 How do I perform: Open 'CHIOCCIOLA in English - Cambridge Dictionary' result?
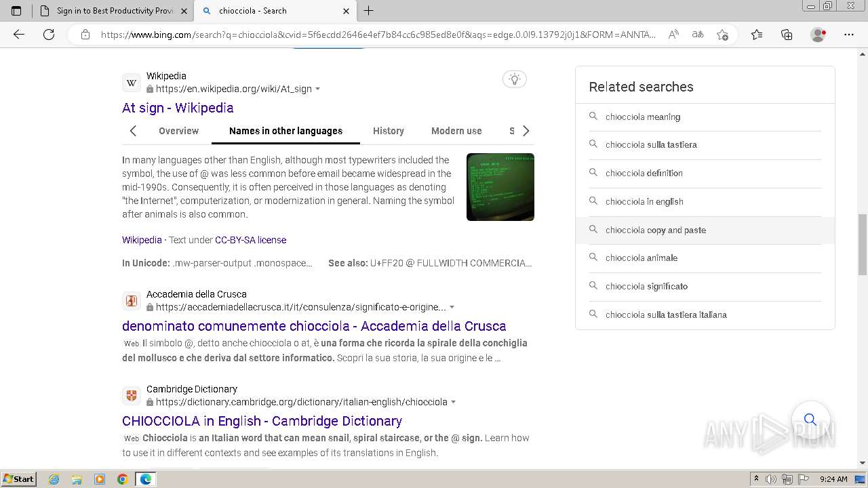pos(262,421)
